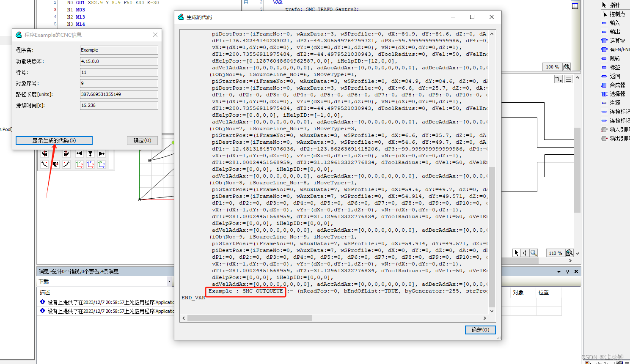Click the 位置 column header
Image resolution: width=630 pixels, height=364 pixels.
(x=544, y=293)
